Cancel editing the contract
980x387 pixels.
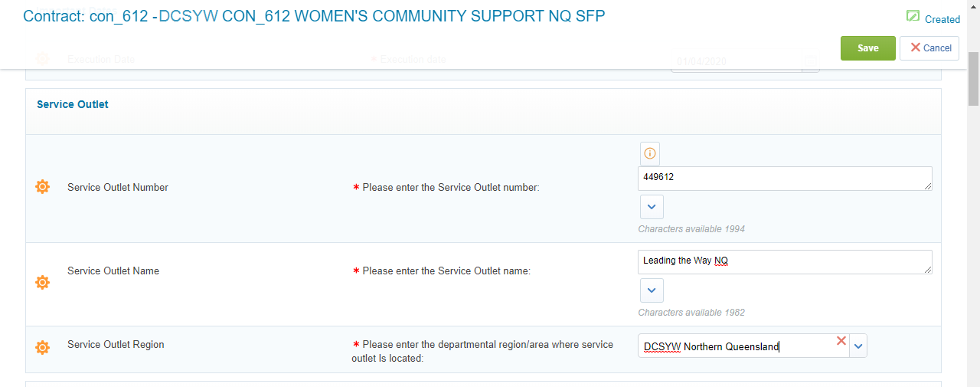click(929, 48)
